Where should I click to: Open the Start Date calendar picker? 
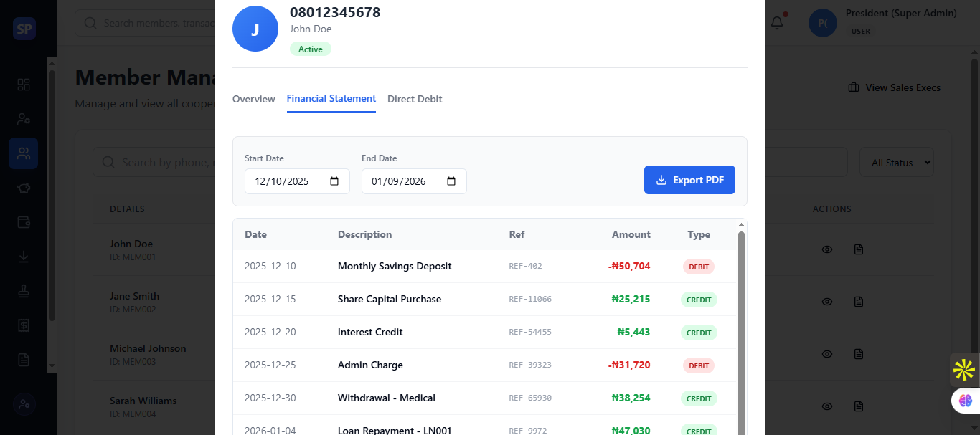tap(334, 181)
